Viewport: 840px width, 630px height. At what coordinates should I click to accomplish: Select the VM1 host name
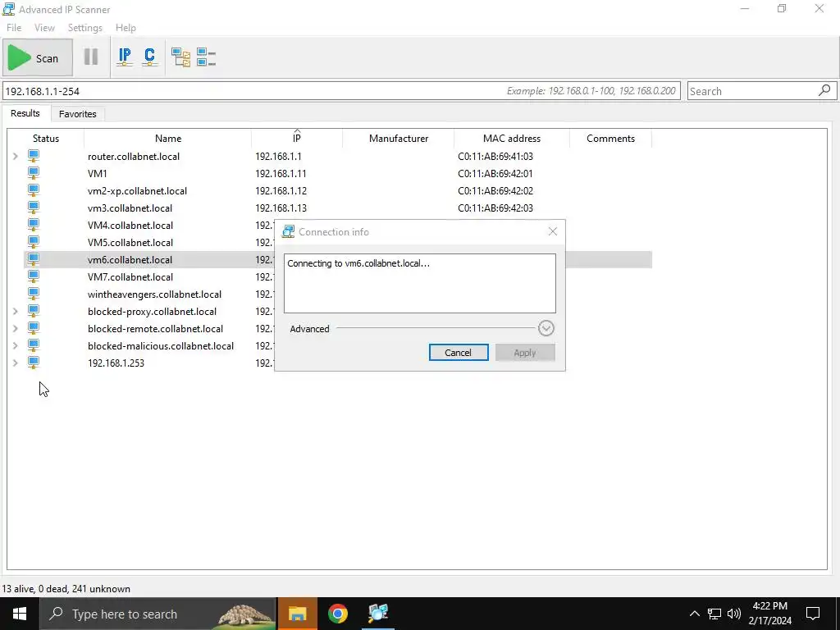click(x=98, y=174)
